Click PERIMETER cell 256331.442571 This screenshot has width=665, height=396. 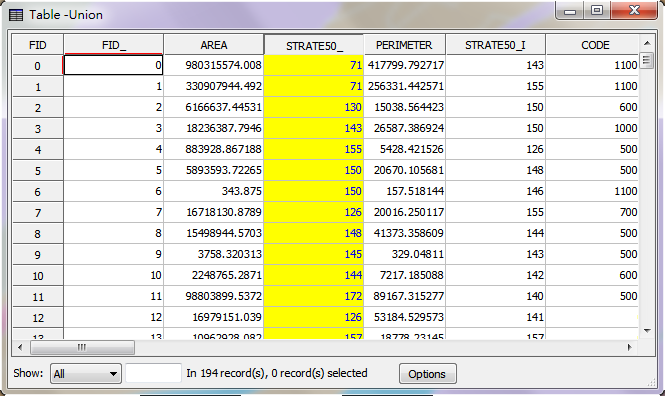tap(405, 86)
